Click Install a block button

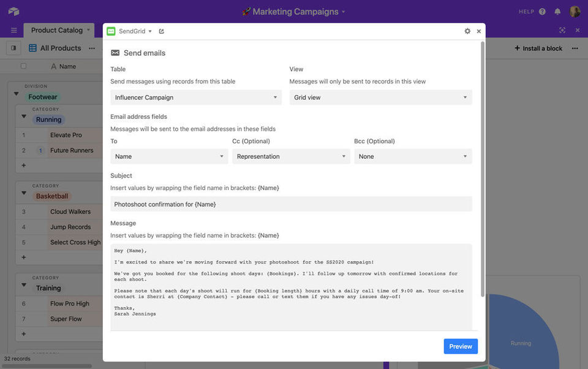(538, 48)
